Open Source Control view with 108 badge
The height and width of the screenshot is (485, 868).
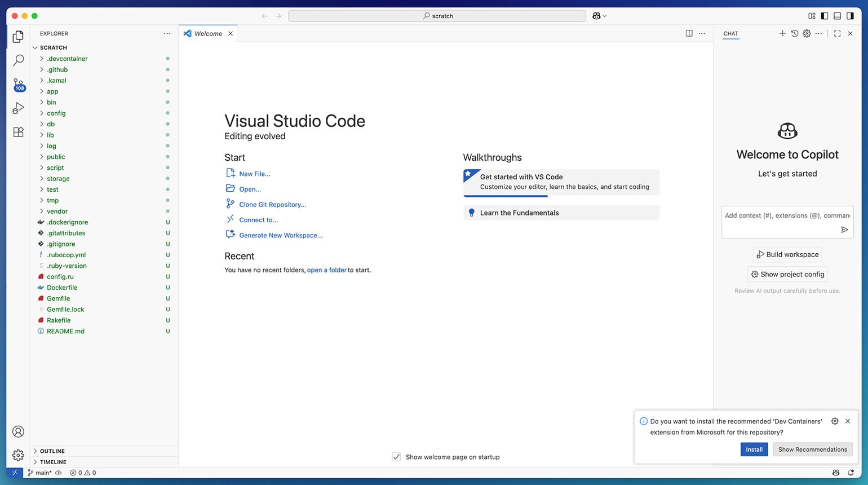click(x=18, y=84)
